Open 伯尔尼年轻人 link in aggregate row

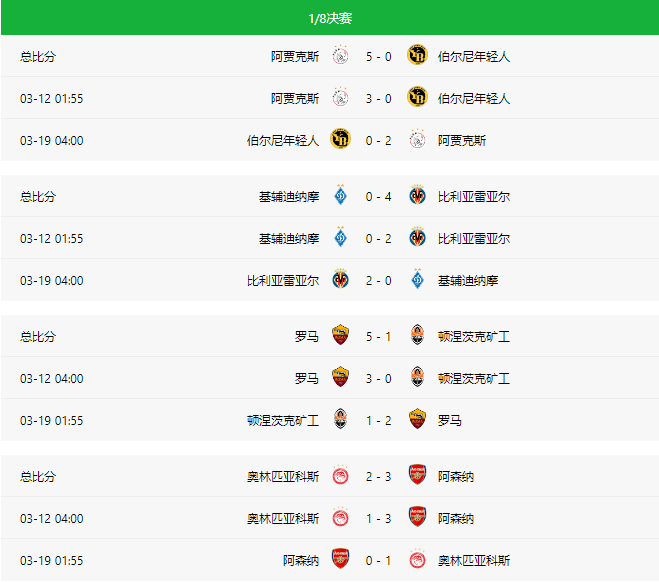coord(474,56)
